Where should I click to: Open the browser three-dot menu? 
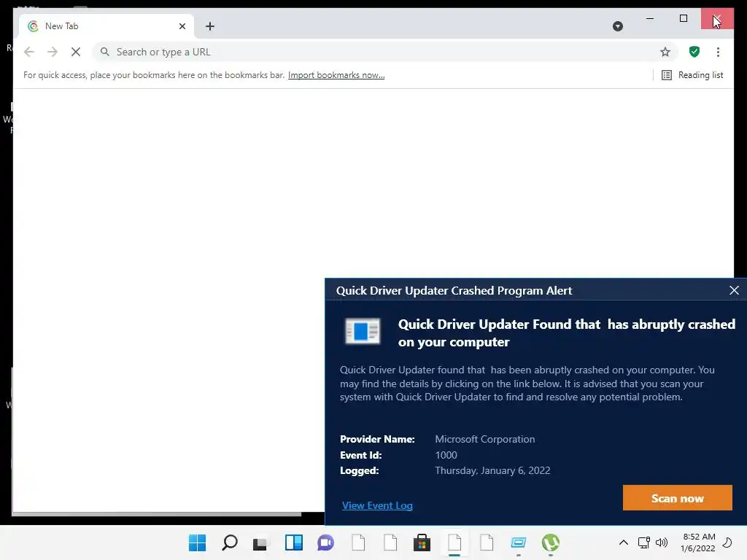[x=718, y=52]
